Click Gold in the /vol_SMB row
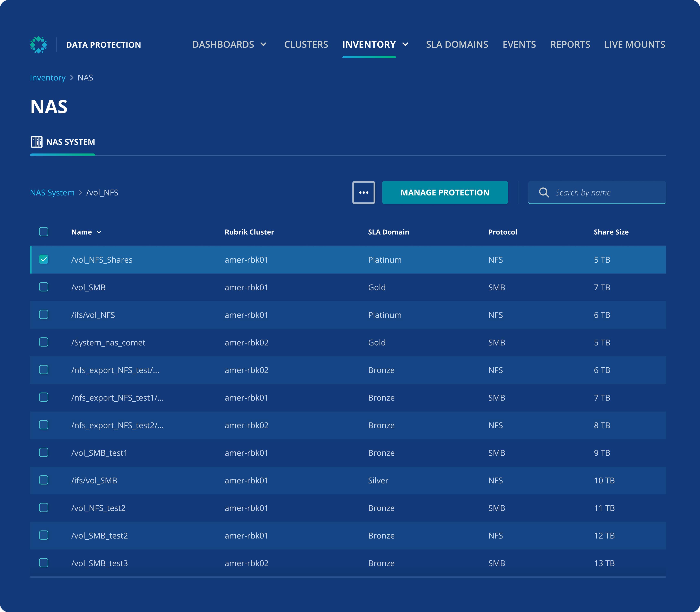Screen dimensions: 700x612 pyautogui.click(x=377, y=288)
